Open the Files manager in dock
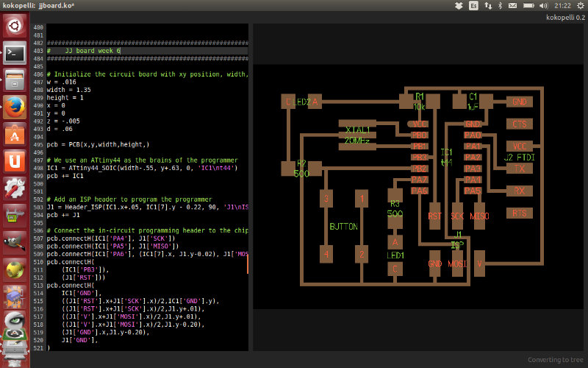Viewport: 588px width, 368px height. coord(15,80)
